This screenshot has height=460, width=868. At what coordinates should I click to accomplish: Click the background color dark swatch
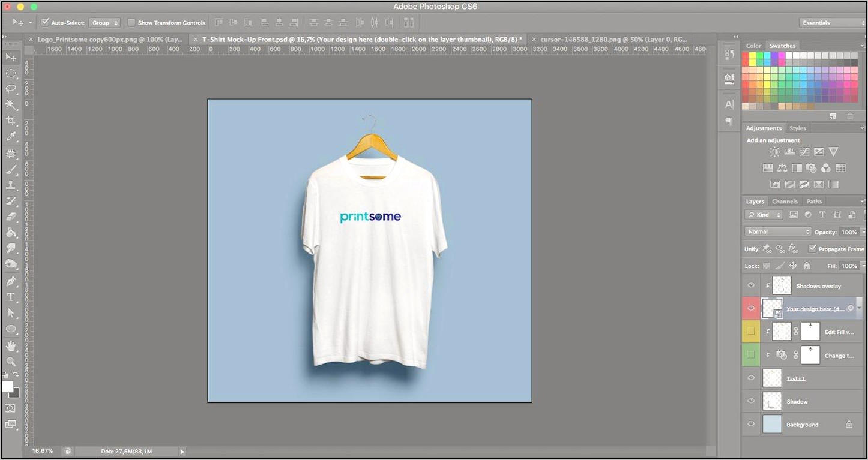tap(16, 394)
